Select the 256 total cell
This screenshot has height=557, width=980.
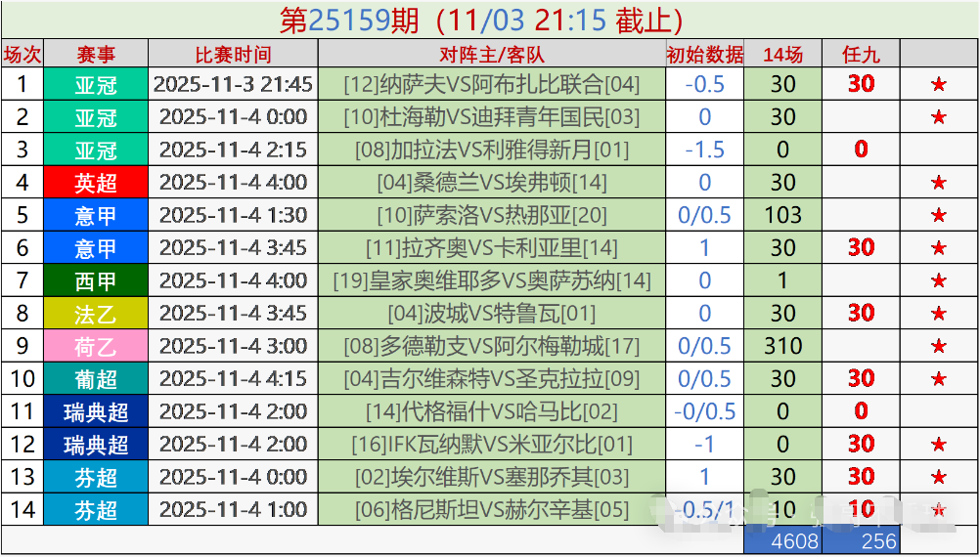click(x=861, y=540)
